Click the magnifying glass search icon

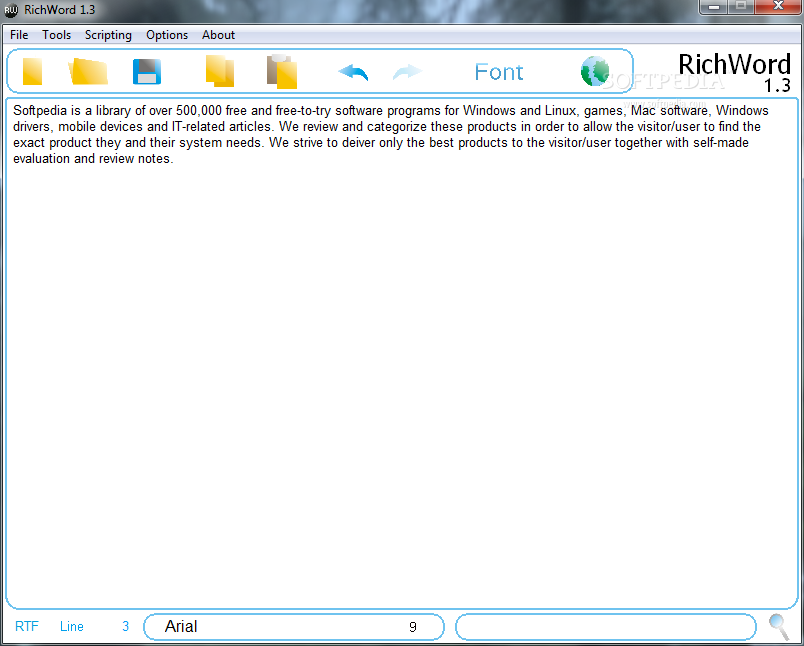(x=779, y=627)
